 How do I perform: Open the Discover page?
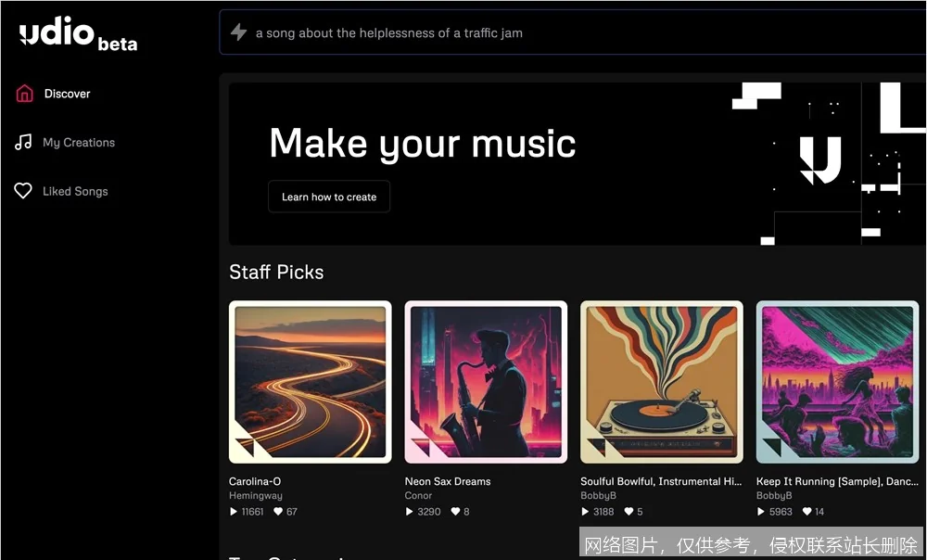(x=67, y=94)
